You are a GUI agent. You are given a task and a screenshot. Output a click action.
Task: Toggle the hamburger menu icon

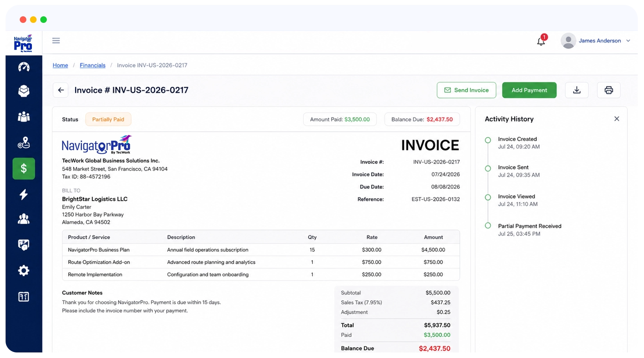click(x=56, y=41)
